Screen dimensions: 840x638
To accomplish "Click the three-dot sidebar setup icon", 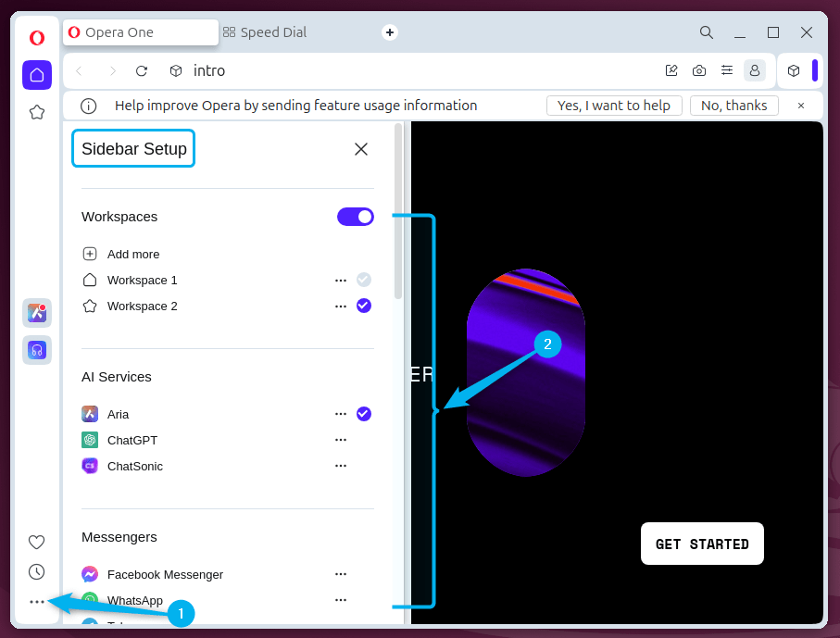I will click(37, 602).
